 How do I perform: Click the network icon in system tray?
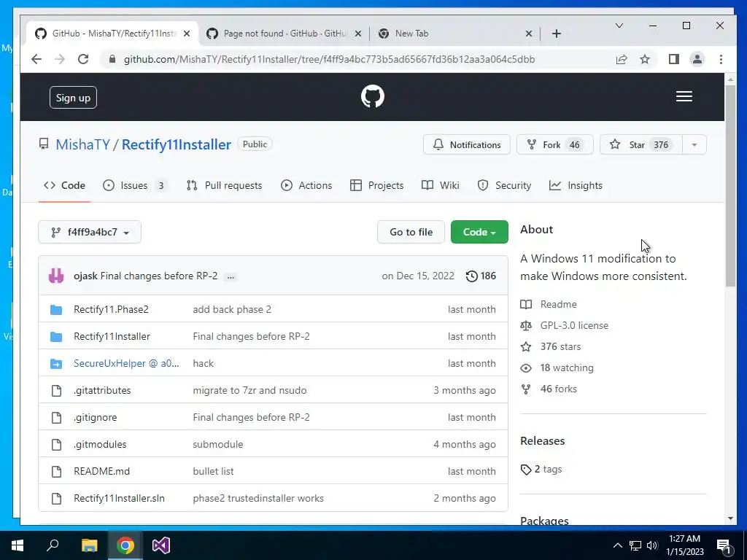pyautogui.click(x=635, y=545)
